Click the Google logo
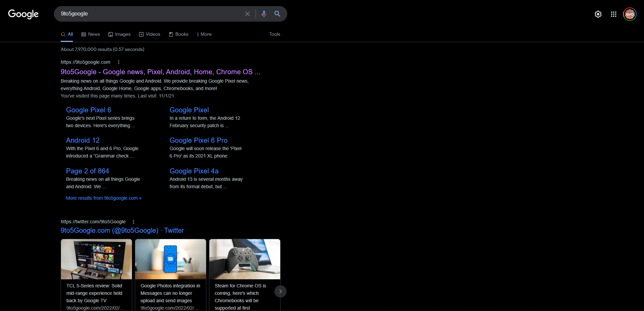 tap(23, 14)
